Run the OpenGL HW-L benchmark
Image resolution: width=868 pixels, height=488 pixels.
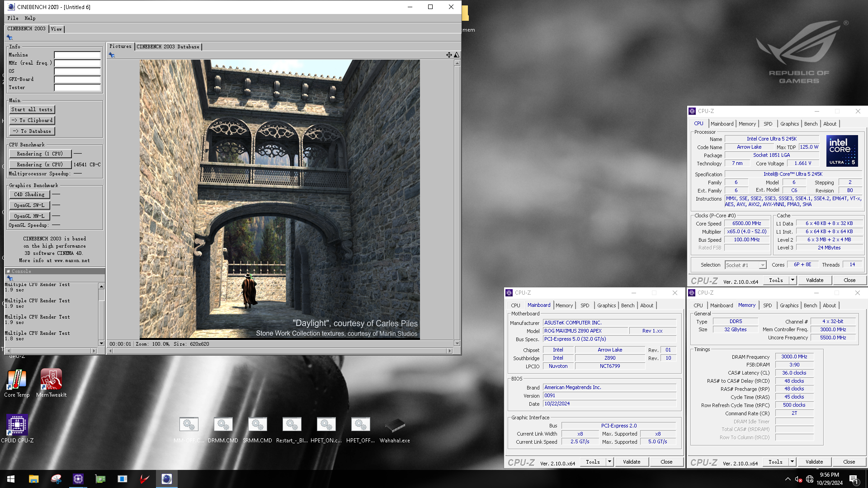[29, 216]
